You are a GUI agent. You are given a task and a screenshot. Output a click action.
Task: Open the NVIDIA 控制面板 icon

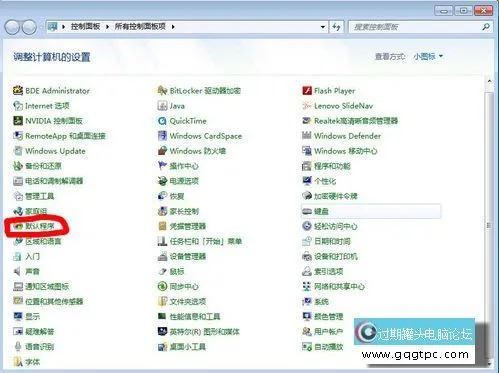(18, 121)
